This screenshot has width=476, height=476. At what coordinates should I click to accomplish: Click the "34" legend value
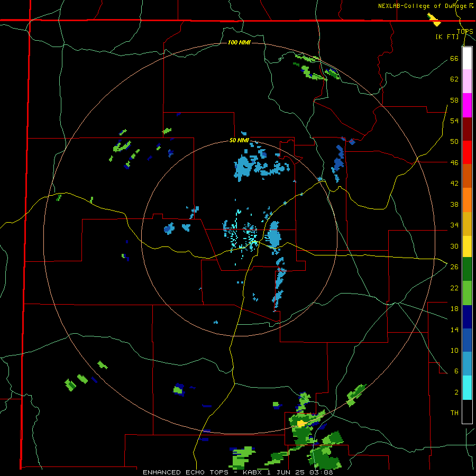[454, 225]
